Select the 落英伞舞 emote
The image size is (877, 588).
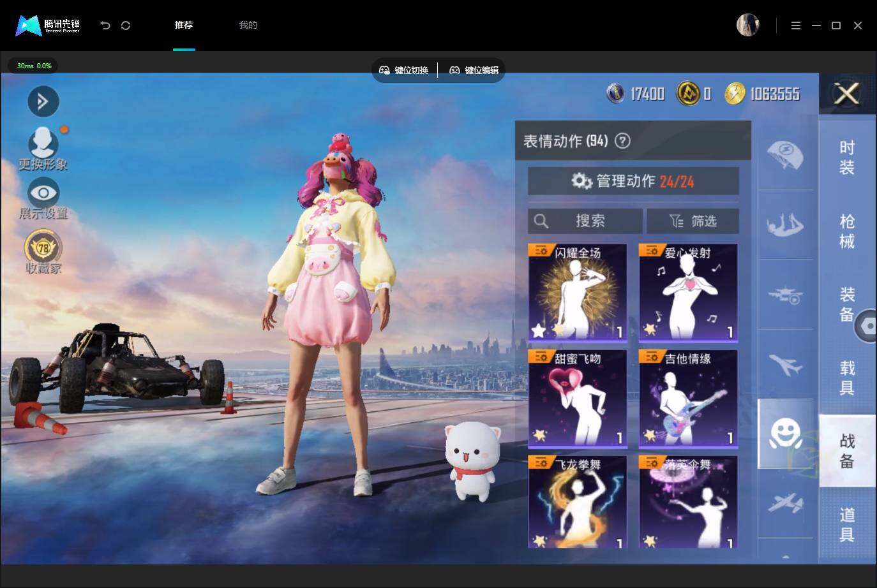point(688,502)
